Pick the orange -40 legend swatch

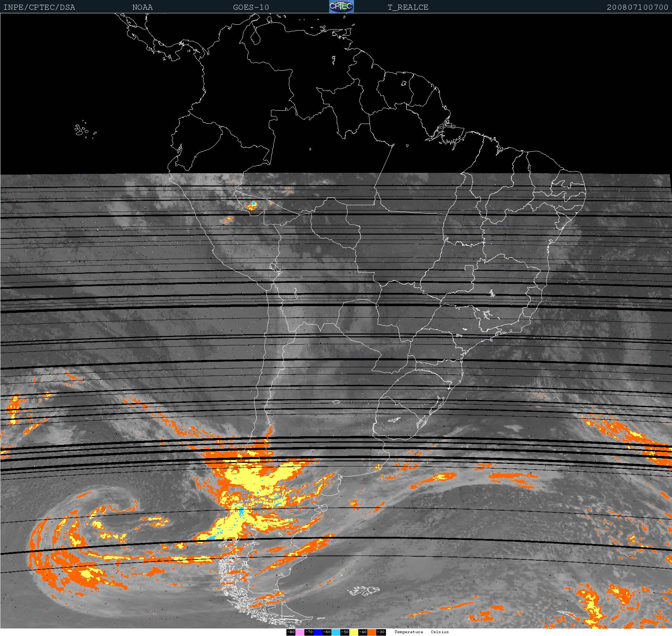tap(372, 632)
